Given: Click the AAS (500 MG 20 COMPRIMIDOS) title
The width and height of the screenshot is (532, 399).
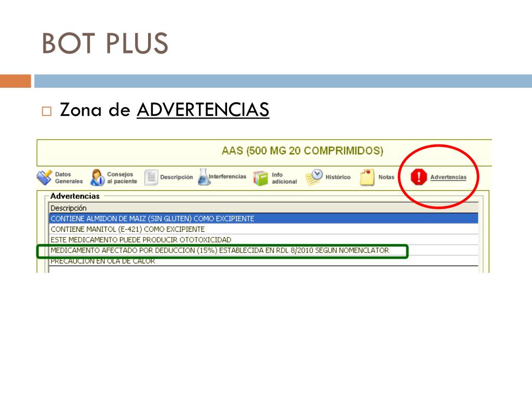Looking at the screenshot, I should pyautogui.click(x=302, y=151).
